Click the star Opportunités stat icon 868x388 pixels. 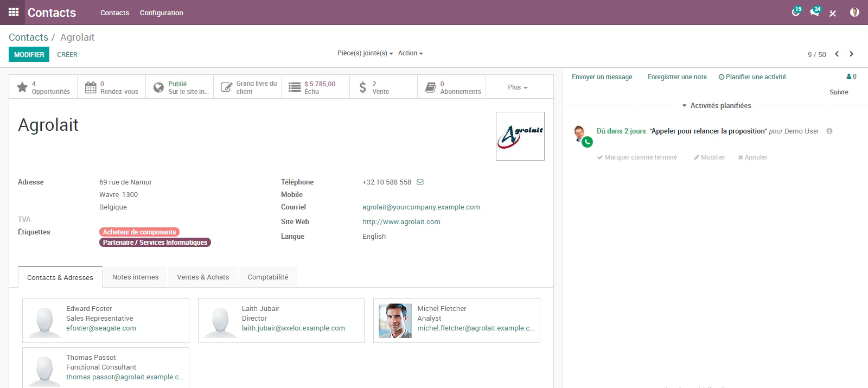coord(22,87)
